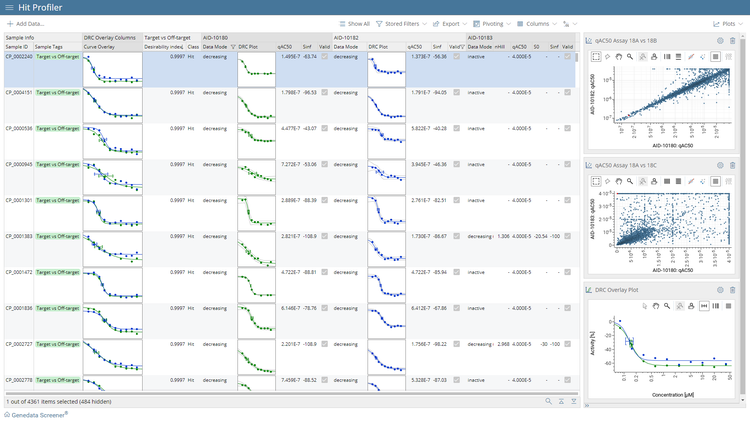This screenshot has width=750, height=422.
Task: Toggle AID-10180 Valid checkbox for CP_0002240
Action: pyautogui.click(x=324, y=57)
